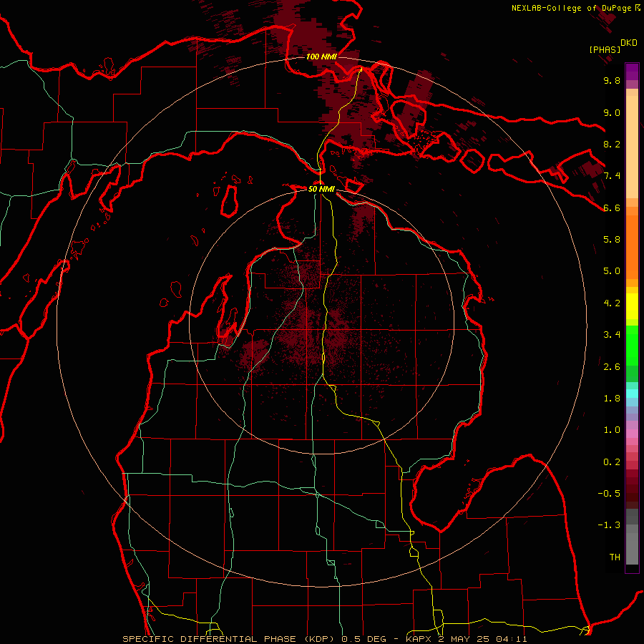
Task: Pick the gray threshold swatch of color bar
Action: point(632,549)
